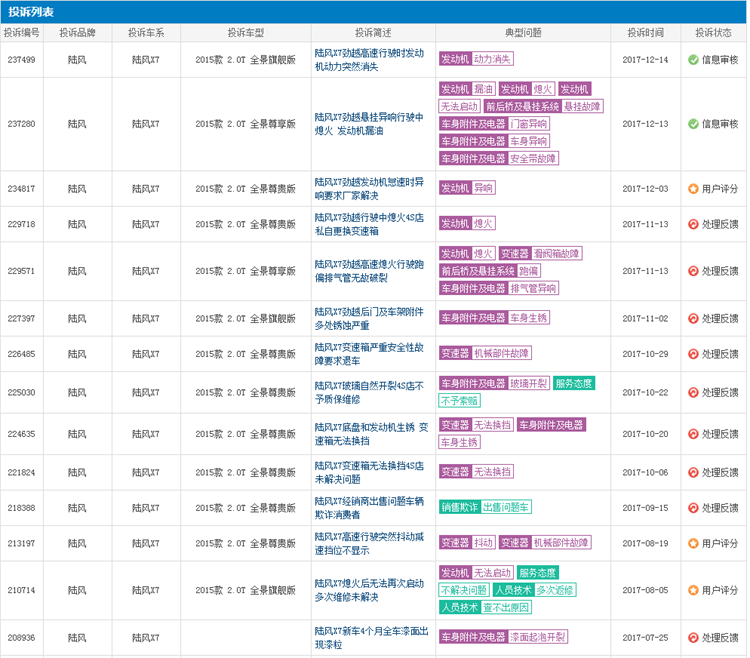Image resolution: width=750 pixels, height=658 pixels.
Task: Click the red status icon in row 229571
Action: click(693, 271)
